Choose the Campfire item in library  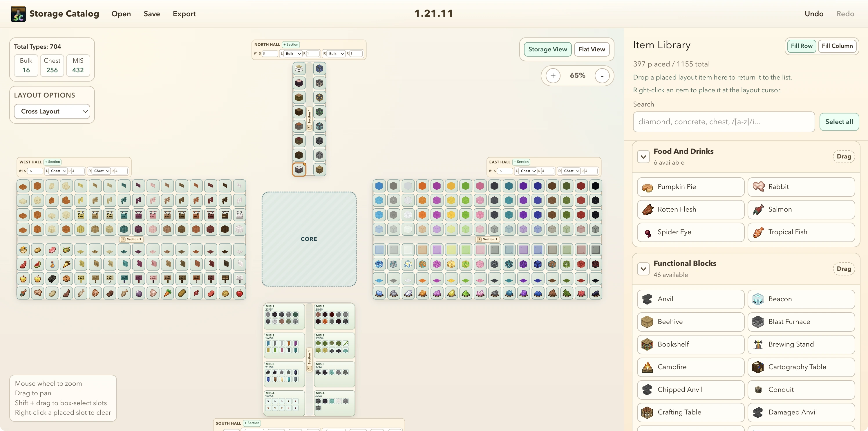[x=690, y=367]
